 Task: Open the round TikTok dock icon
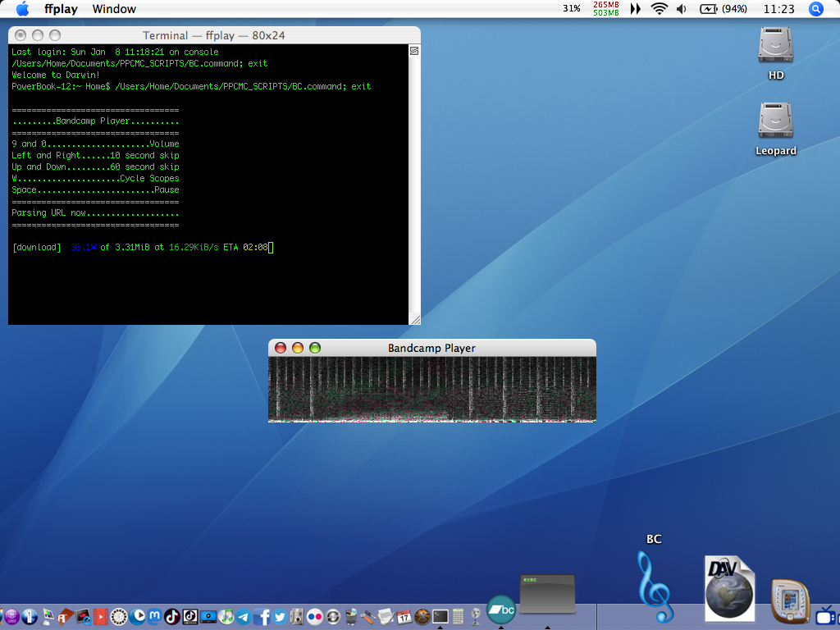click(172, 617)
